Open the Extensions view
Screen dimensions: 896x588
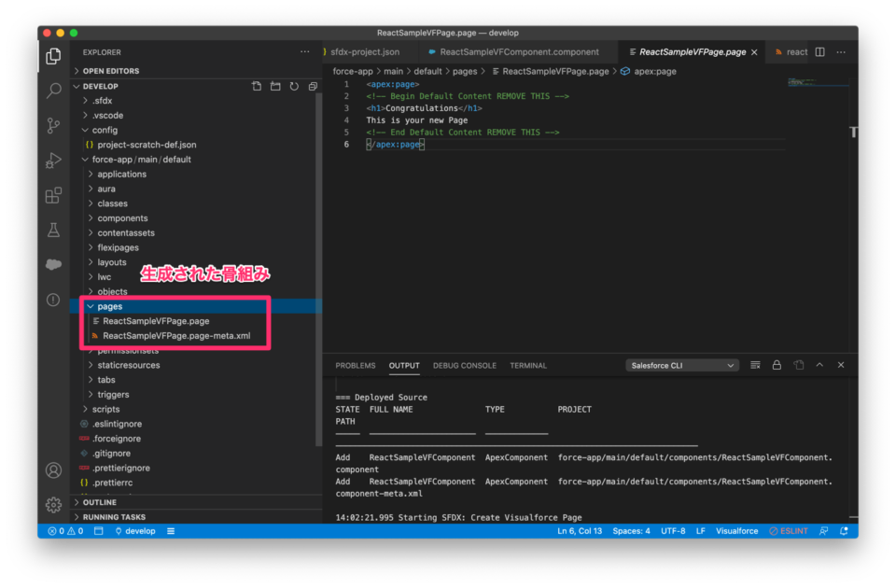click(53, 193)
